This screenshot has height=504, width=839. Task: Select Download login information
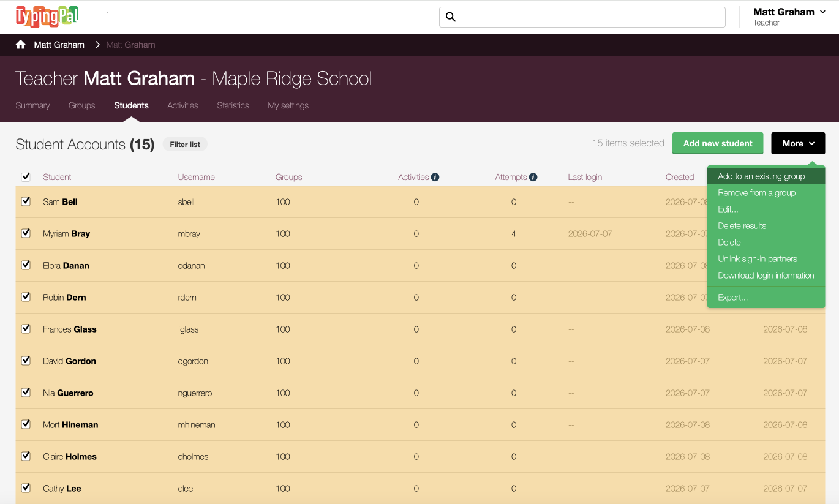(766, 276)
